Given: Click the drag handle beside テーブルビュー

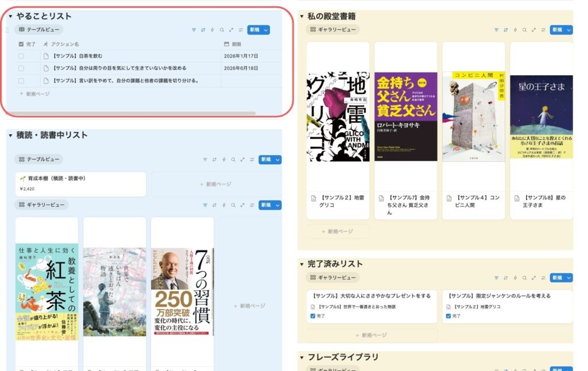Looking at the screenshot, I should (x=7, y=30).
